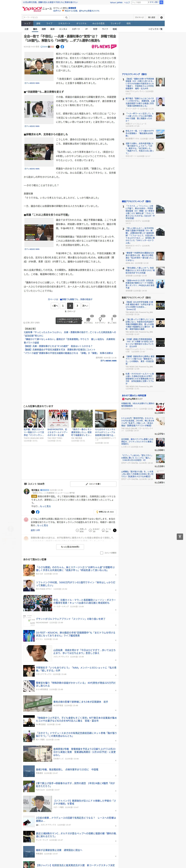Open the comment count 504 bubble
The width and height of the screenshot is (186, 868).
pos(44,47)
